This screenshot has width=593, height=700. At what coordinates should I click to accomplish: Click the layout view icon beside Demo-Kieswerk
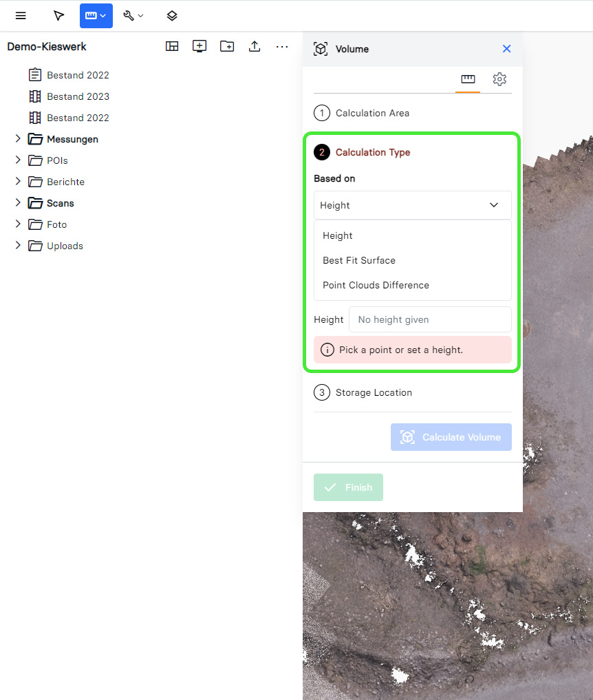[172, 46]
